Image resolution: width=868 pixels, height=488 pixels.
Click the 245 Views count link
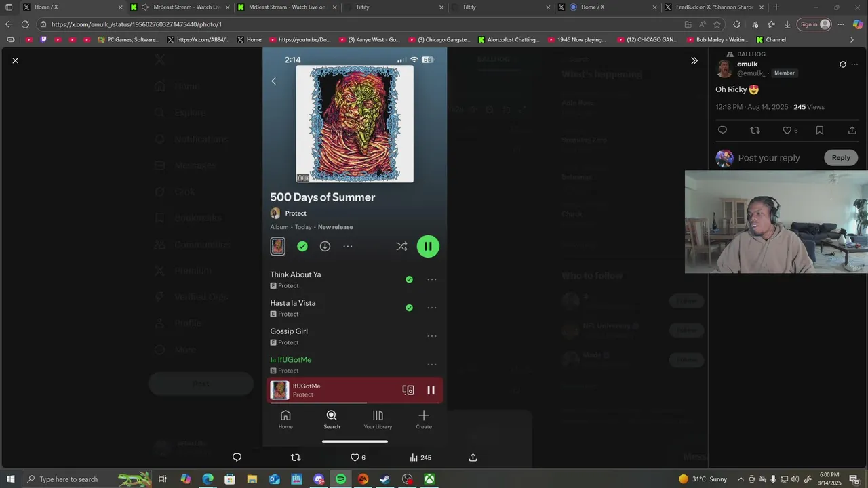coord(809,107)
